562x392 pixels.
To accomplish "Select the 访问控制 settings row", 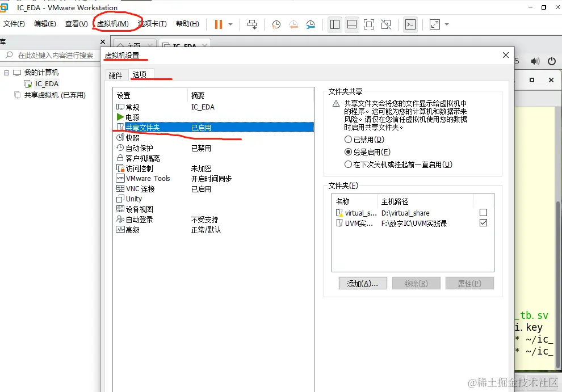I will click(213, 168).
